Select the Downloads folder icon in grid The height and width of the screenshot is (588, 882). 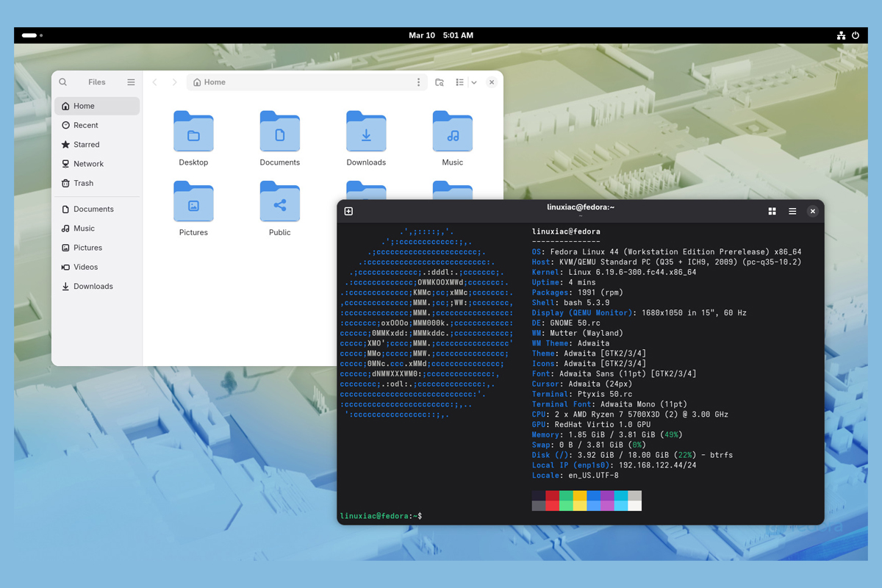pos(366,132)
